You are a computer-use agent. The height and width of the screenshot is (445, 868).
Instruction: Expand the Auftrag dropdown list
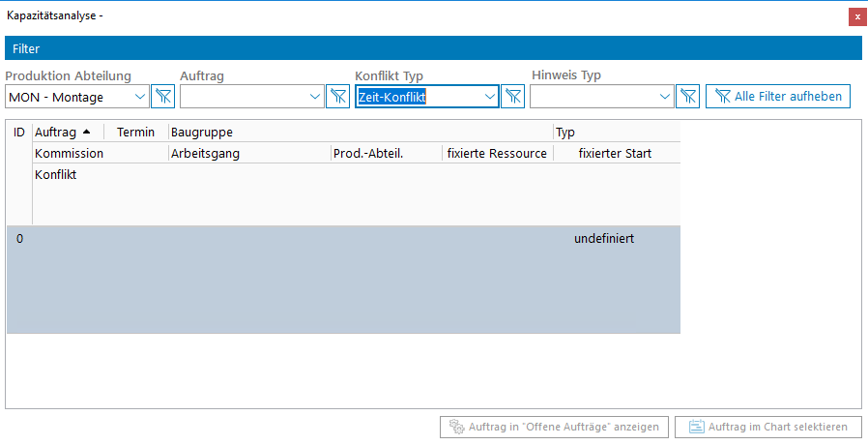click(x=314, y=96)
